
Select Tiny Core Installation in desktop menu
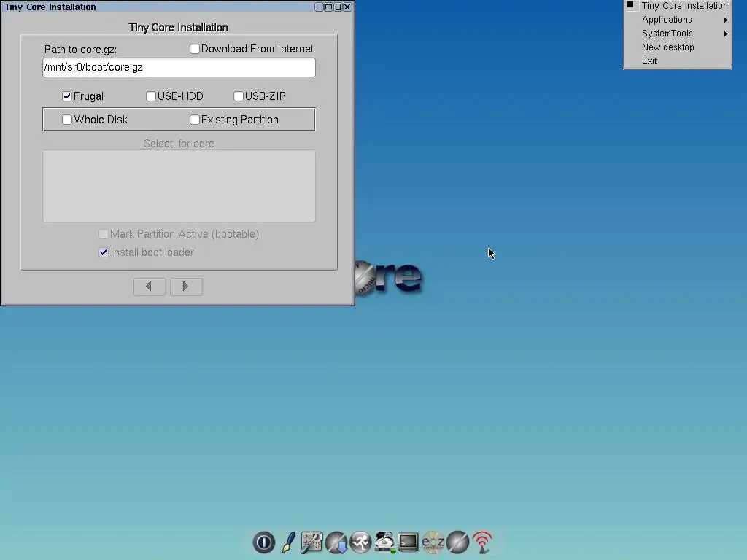coord(684,6)
